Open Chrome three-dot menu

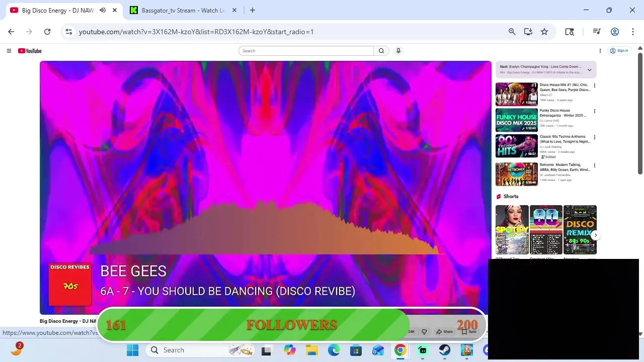coord(632,32)
